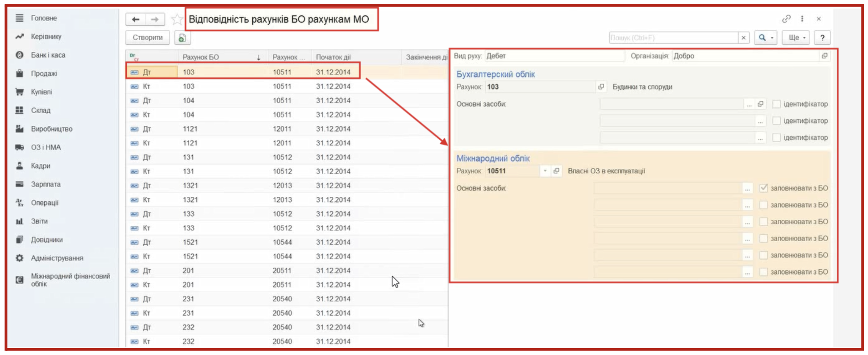Tick the last заповнювати з БО checkbox
The width and height of the screenshot is (868, 355).
tap(763, 272)
